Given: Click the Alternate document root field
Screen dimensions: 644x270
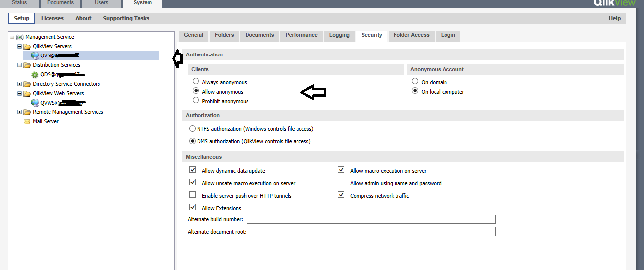Looking at the screenshot, I should tap(371, 232).
